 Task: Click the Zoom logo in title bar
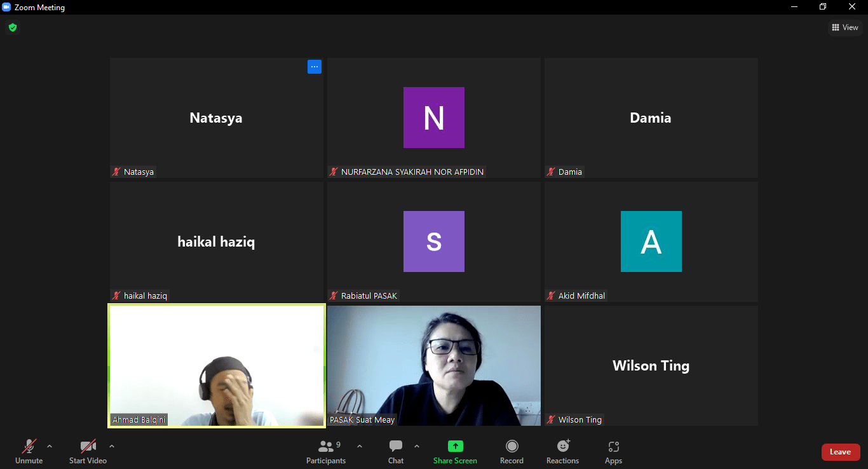pos(7,8)
